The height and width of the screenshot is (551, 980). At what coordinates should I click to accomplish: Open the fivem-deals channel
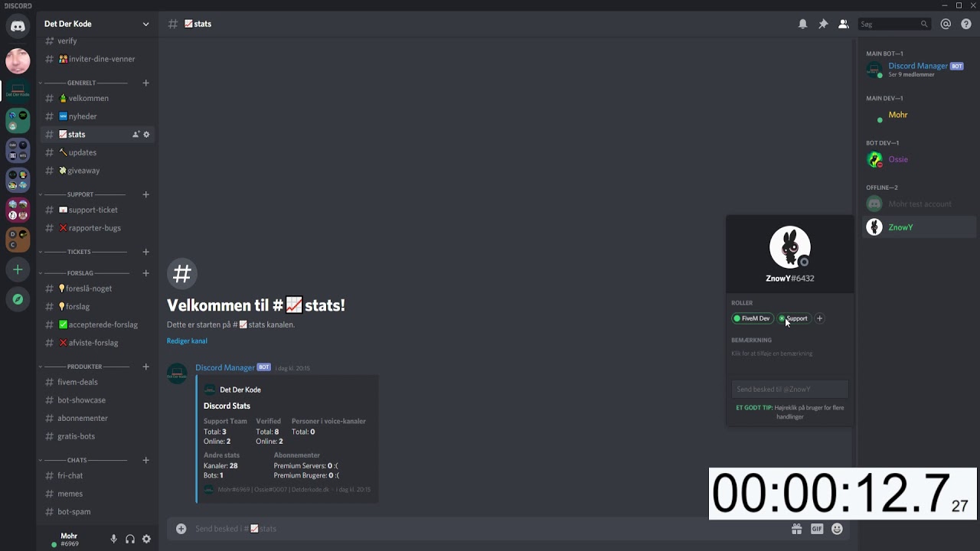(98, 382)
